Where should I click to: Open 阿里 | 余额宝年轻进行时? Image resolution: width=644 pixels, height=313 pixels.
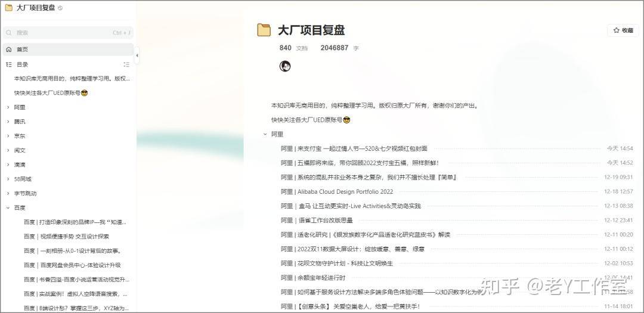[313, 278]
